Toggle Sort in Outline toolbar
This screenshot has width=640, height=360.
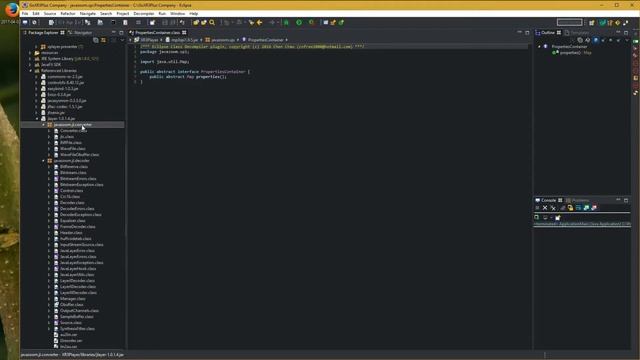pos(588,40)
